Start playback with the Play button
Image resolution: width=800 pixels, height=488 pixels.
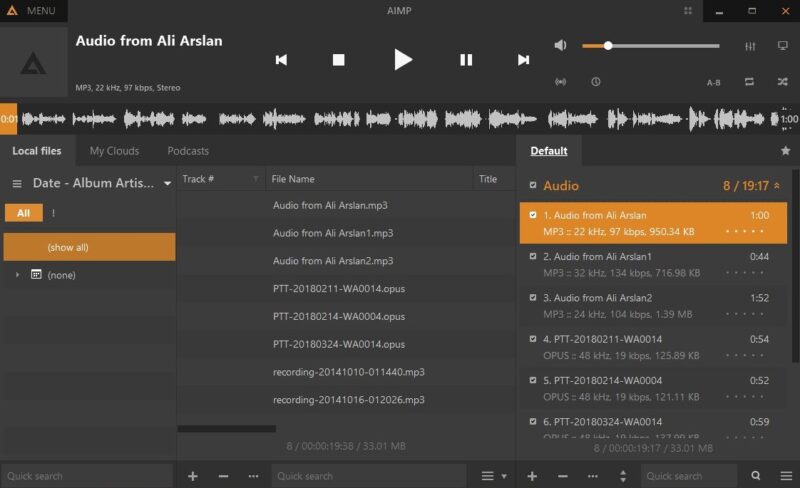pos(403,60)
